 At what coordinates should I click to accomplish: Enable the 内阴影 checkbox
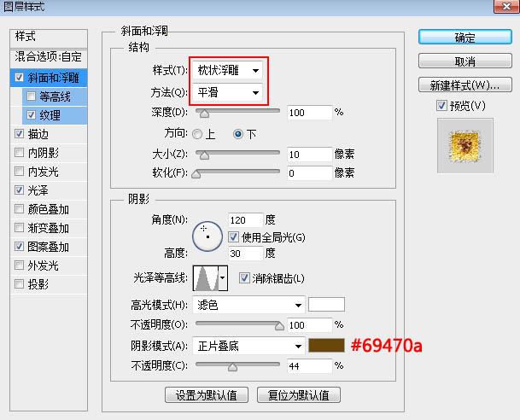point(20,153)
